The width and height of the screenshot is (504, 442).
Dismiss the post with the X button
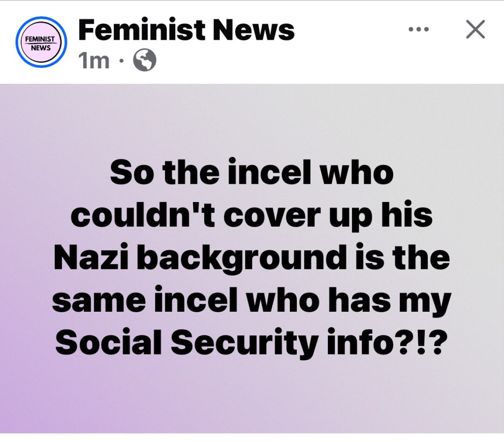click(x=475, y=29)
